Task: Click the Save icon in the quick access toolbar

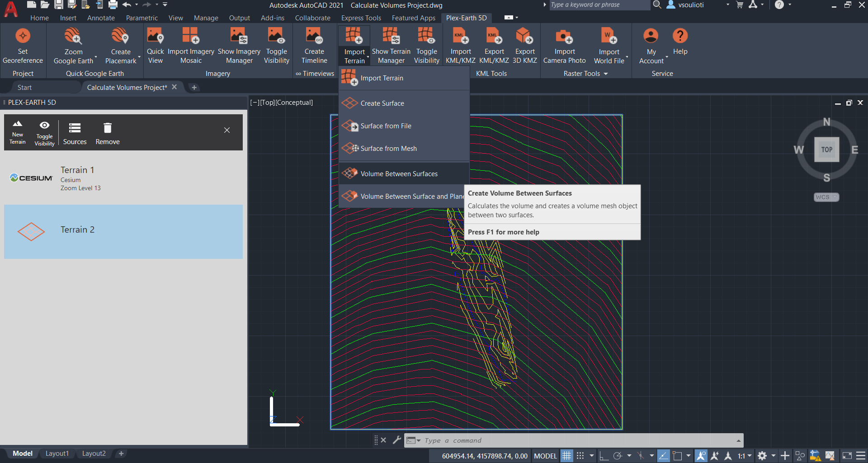Action: tap(58, 5)
